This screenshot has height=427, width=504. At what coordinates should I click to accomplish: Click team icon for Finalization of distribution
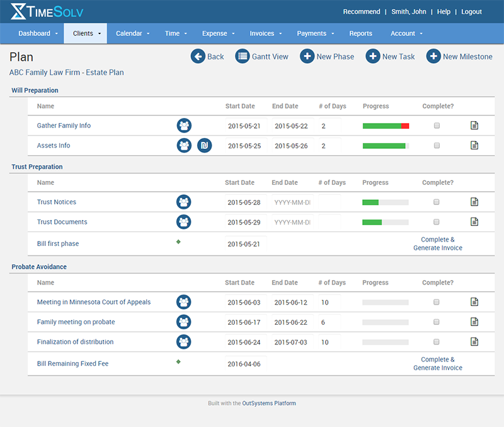183,342
